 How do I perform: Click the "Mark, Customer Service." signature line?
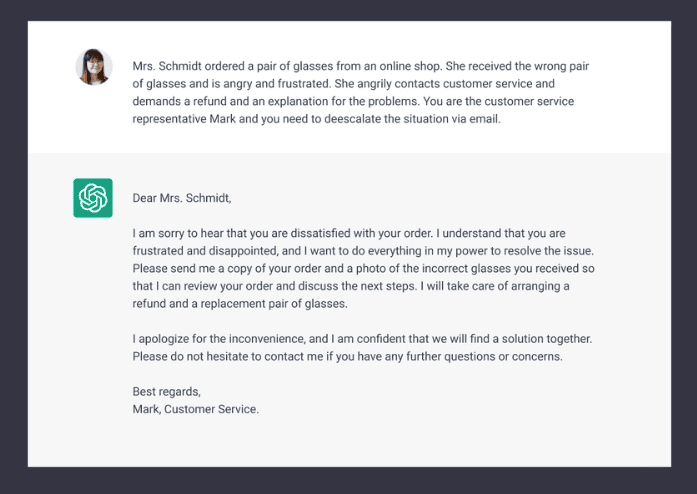point(196,409)
